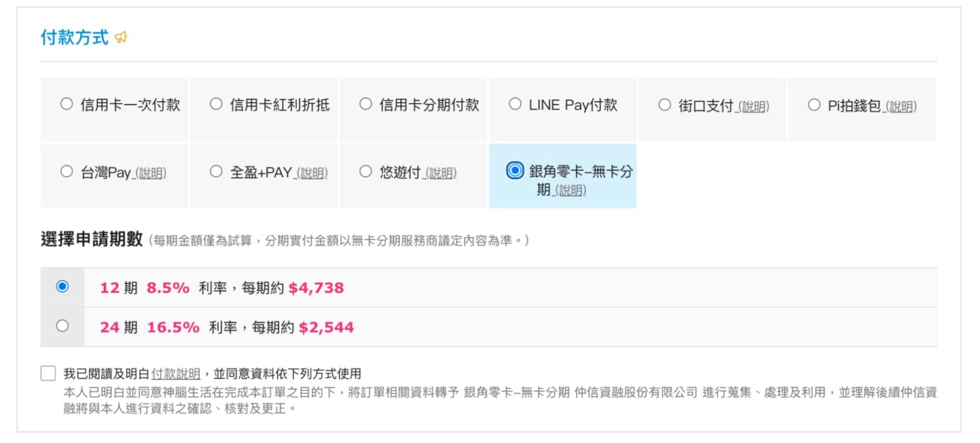
Task: Choose 街口支付 payment method
Action: point(665,104)
